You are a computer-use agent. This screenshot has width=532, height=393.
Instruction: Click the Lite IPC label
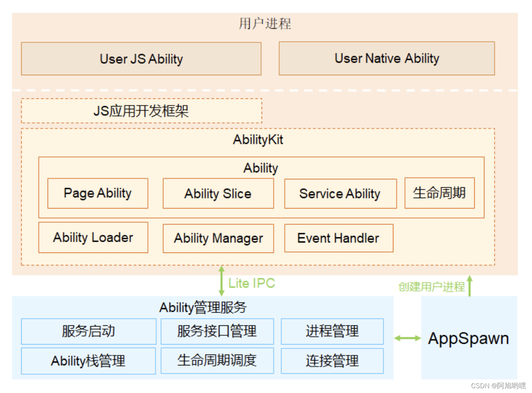(252, 283)
